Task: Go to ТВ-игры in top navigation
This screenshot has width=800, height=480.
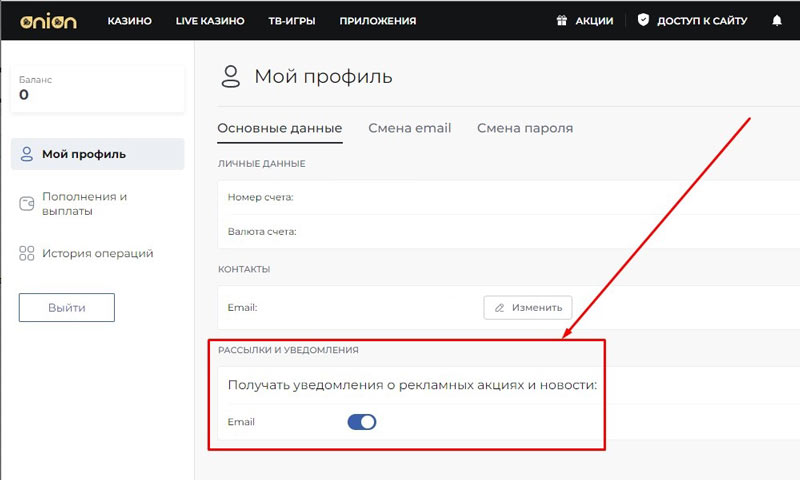Action: [x=291, y=21]
